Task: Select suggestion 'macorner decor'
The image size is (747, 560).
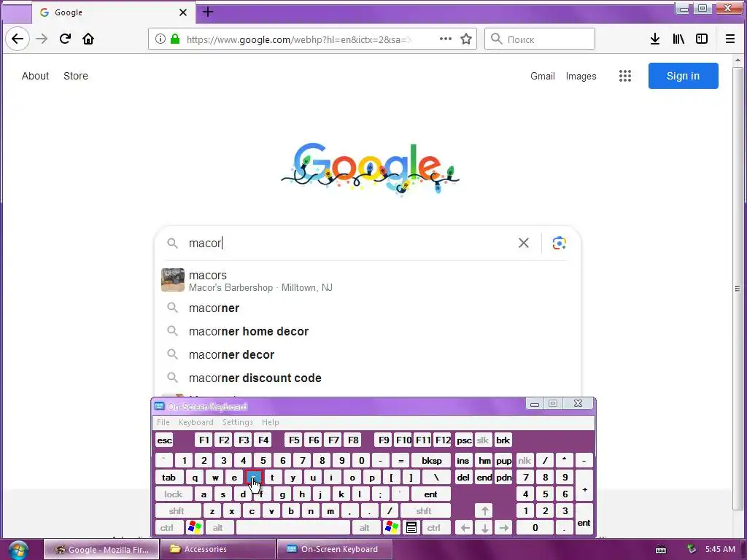Action: [368, 355]
